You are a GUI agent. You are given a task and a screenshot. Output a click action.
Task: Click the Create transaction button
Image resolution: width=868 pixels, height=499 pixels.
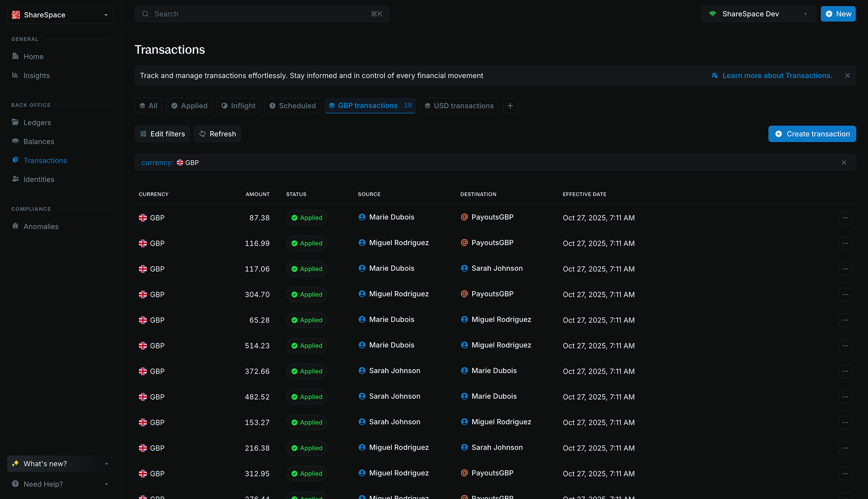[812, 134]
